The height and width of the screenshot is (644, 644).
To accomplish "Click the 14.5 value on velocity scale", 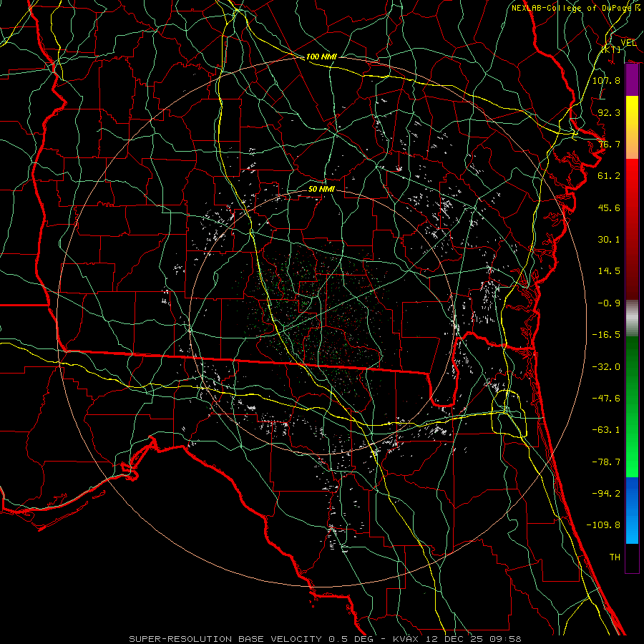I will coord(609,271).
